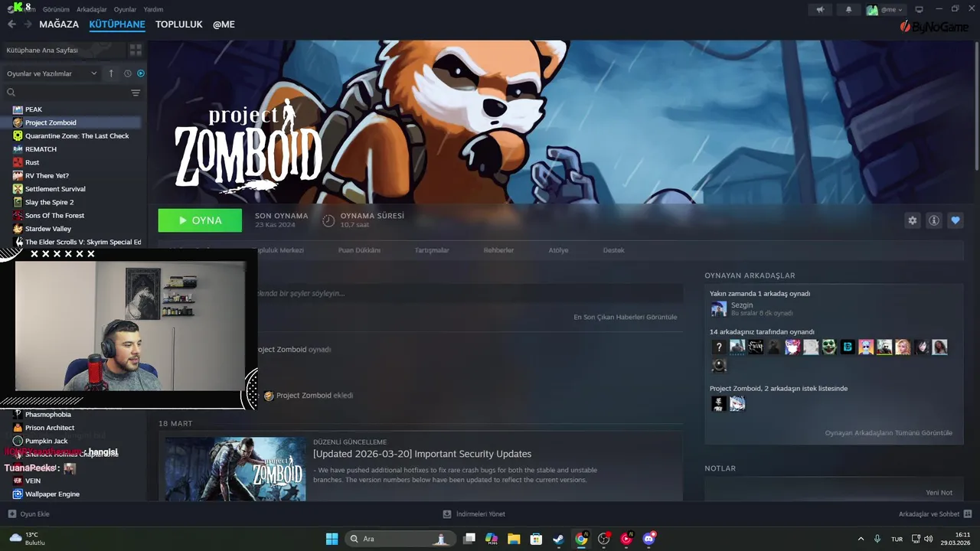
Task: Open the Important Security Updates news title
Action: click(x=422, y=454)
